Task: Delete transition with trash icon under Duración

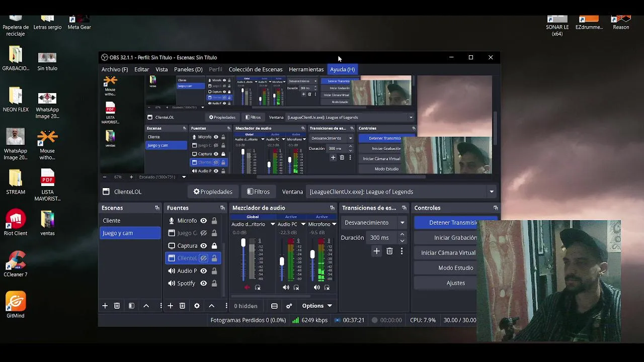Action: 390,251
